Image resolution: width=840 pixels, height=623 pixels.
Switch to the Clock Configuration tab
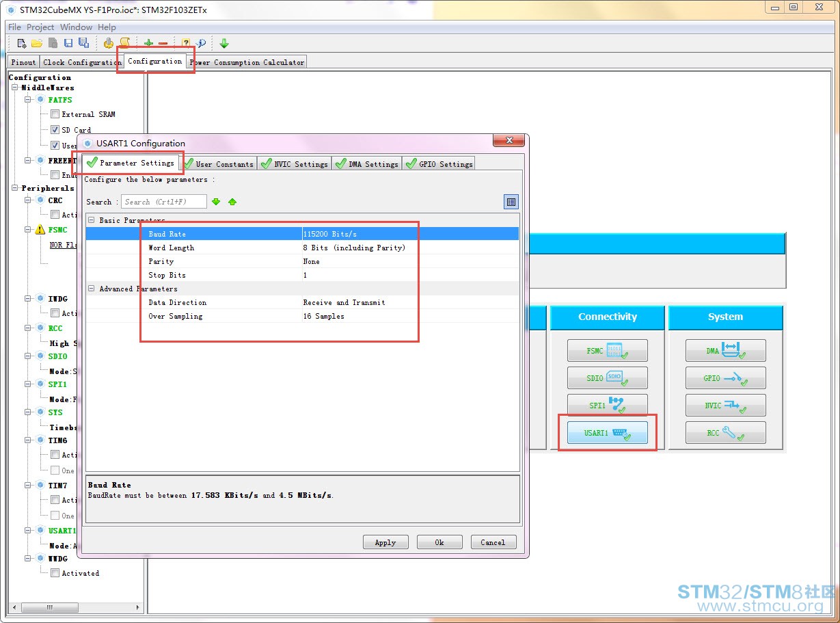point(81,62)
